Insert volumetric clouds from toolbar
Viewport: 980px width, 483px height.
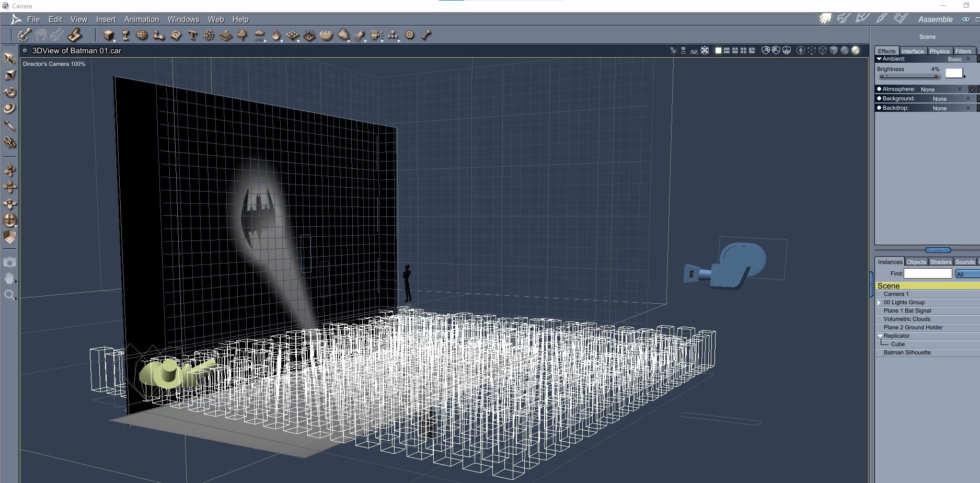(259, 35)
